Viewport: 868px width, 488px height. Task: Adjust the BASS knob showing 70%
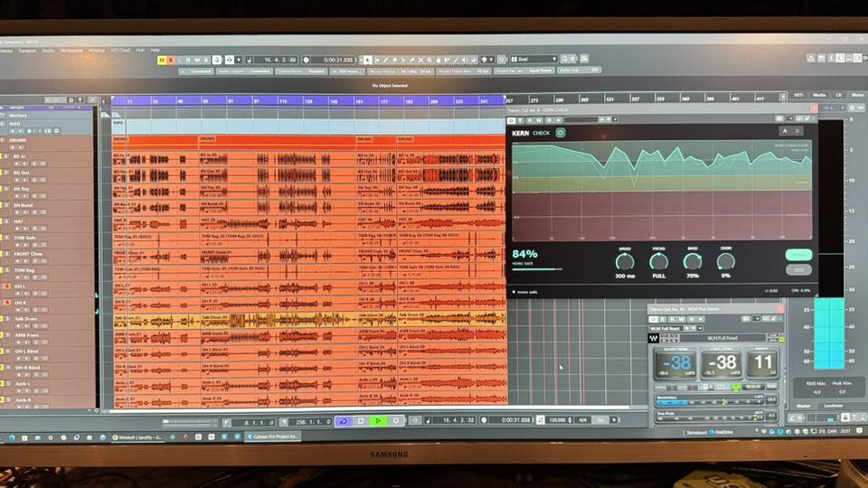tap(692, 261)
